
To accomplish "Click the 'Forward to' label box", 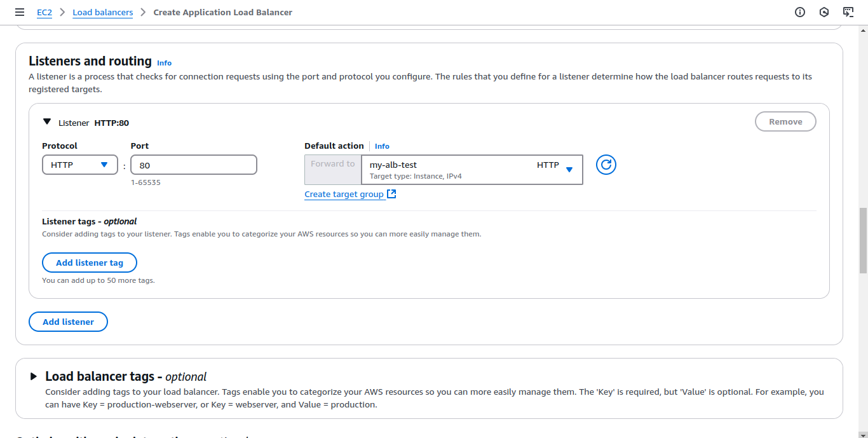I will click(x=333, y=170).
